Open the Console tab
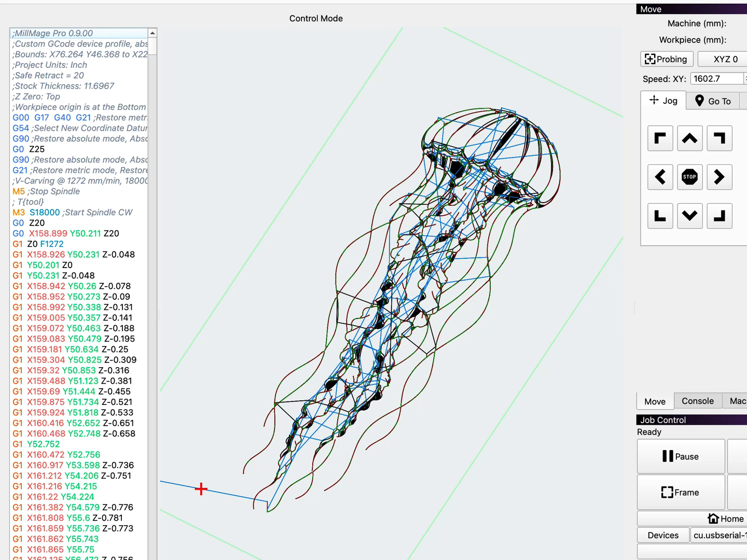The height and width of the screenshot is (560, 747). coord(698,401)
